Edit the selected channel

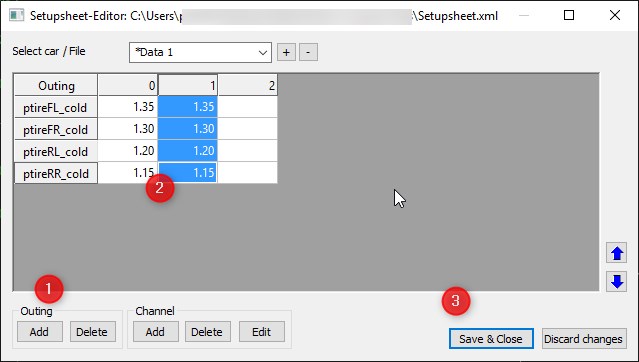262,332
